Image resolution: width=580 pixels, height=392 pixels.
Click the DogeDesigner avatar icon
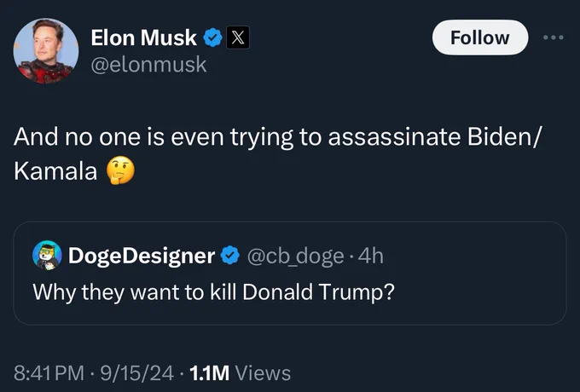click(x=47, y=256)
